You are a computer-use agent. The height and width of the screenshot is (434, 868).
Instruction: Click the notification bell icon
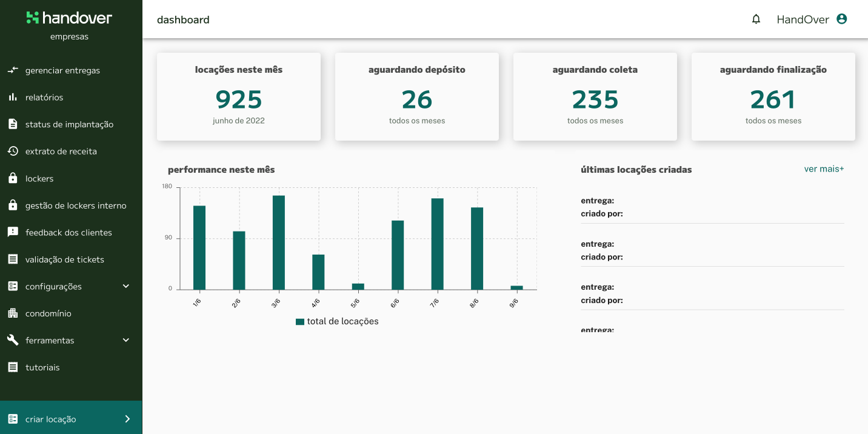[756, 19]
